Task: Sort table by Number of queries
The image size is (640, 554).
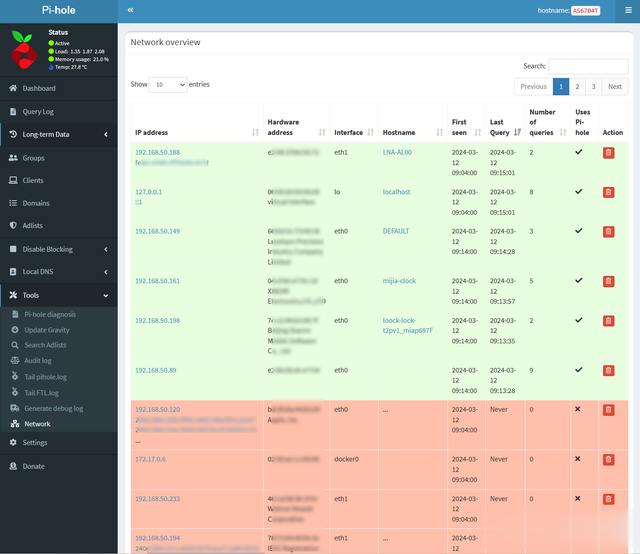Action: 548,122
